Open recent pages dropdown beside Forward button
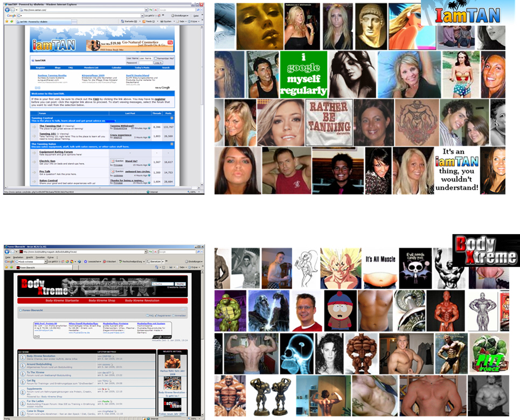The width and height of the screenshot is (520, 420). [17, 10]
